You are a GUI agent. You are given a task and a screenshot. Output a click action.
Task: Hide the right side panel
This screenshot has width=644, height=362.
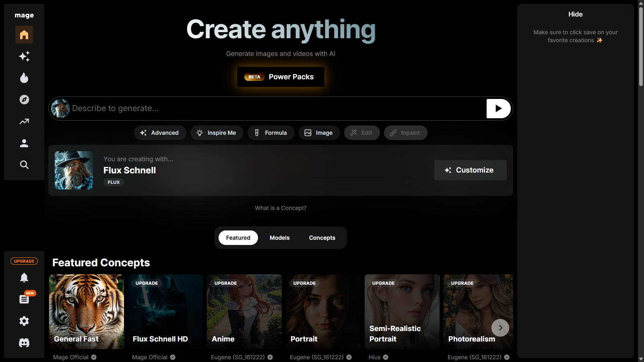575,14
